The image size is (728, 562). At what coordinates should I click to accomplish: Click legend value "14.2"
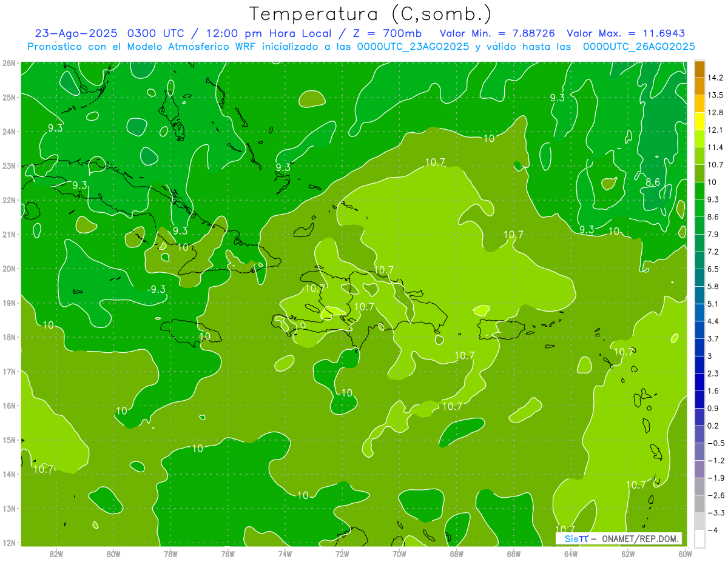pos(715,78)
